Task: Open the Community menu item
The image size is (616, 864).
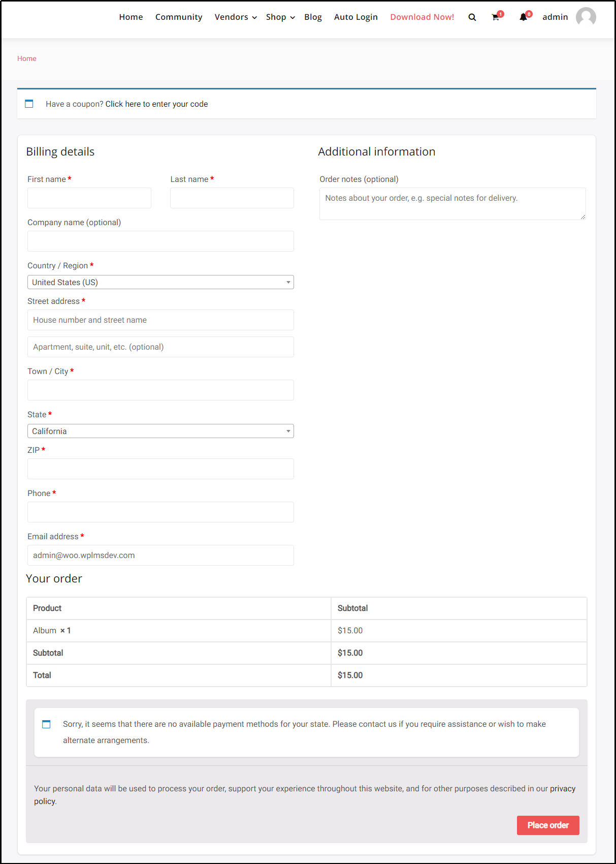Action: (x=179, y=17)
